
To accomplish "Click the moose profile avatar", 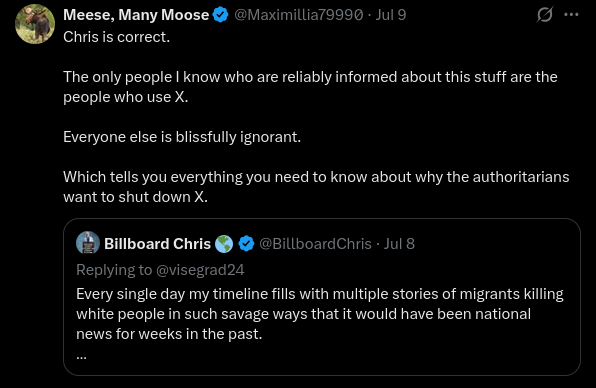I will 35,24.
